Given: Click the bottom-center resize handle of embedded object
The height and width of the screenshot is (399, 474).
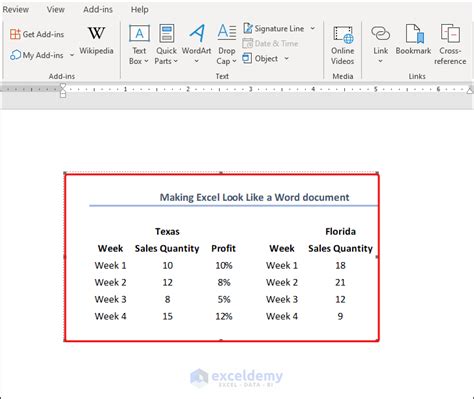Looking at the screenshot, I should (x=221, y=340).
